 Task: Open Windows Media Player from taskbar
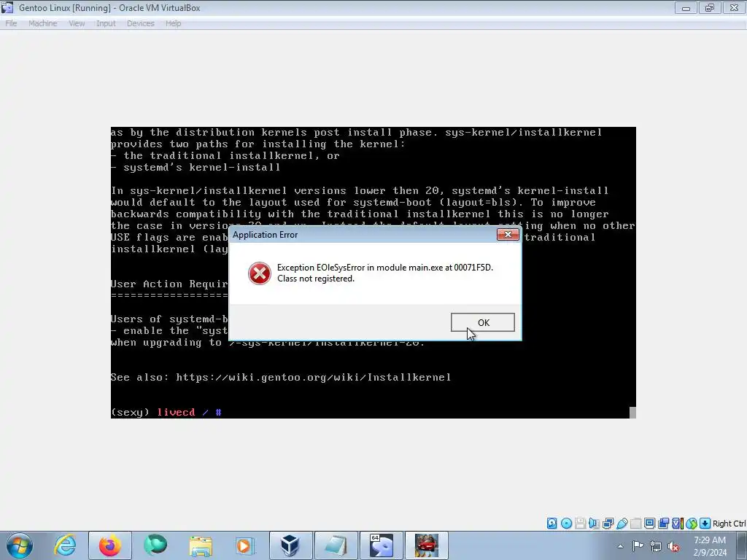click(x=245, y=545)
